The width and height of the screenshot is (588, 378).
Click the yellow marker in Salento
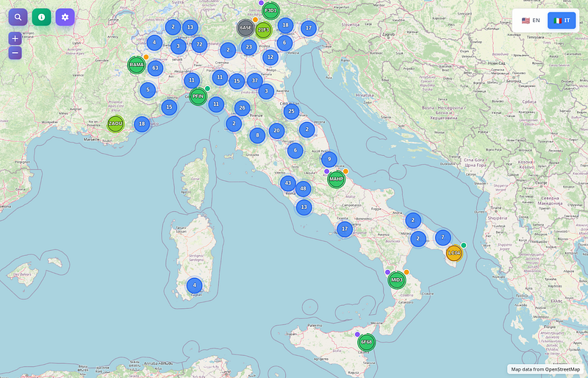coord(454,253)
